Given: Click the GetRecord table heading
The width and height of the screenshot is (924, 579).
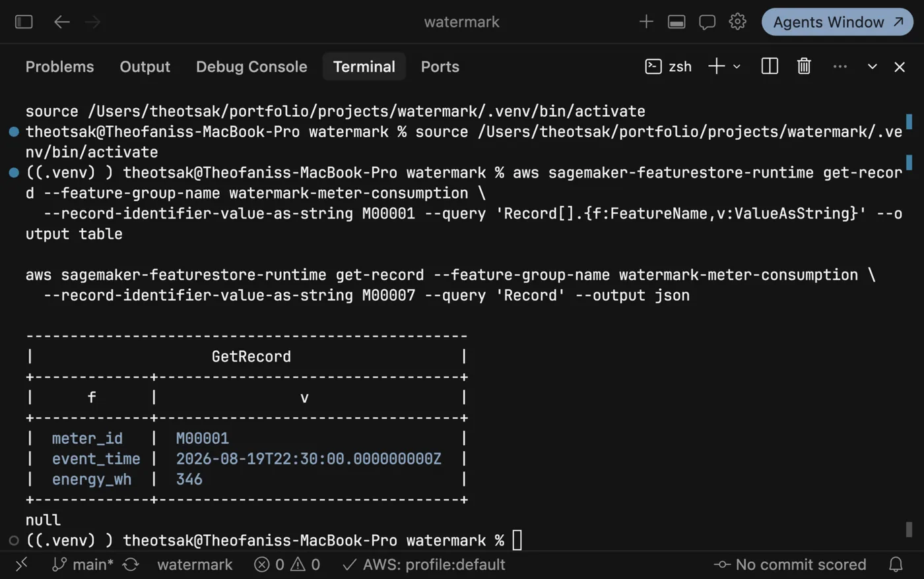Looking at the screenshot, I should pos(251,357).
